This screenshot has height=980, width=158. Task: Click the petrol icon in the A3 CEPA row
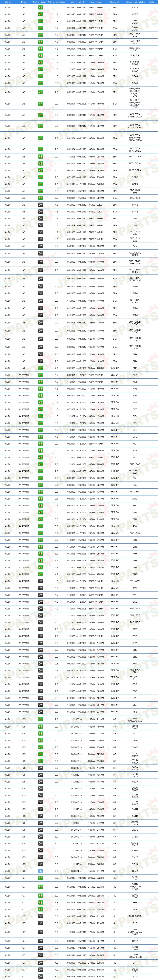[x=40, y=184]
